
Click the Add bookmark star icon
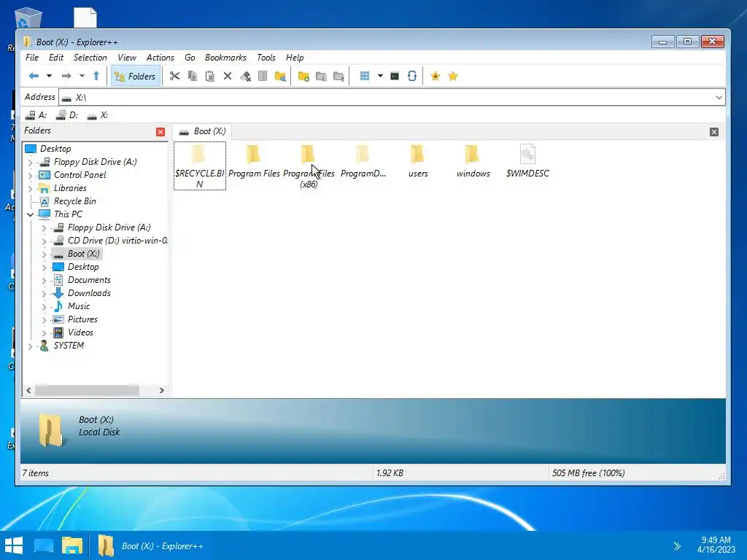pyautogui.click(x=436, y=76)
